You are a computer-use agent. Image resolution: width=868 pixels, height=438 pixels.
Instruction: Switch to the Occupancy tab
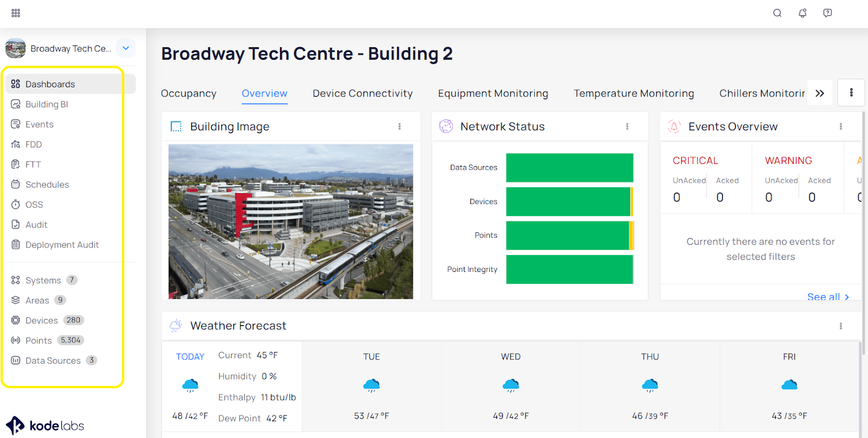pos(188,93)
